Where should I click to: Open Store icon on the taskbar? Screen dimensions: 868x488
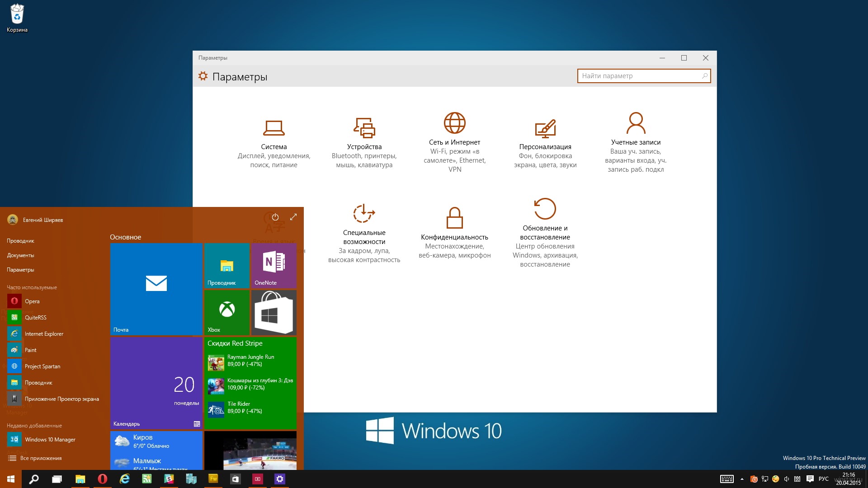(x=236, y=479)
